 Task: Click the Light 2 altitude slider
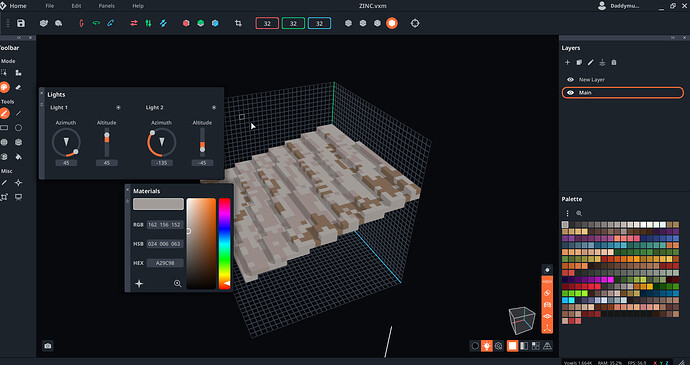202,143
